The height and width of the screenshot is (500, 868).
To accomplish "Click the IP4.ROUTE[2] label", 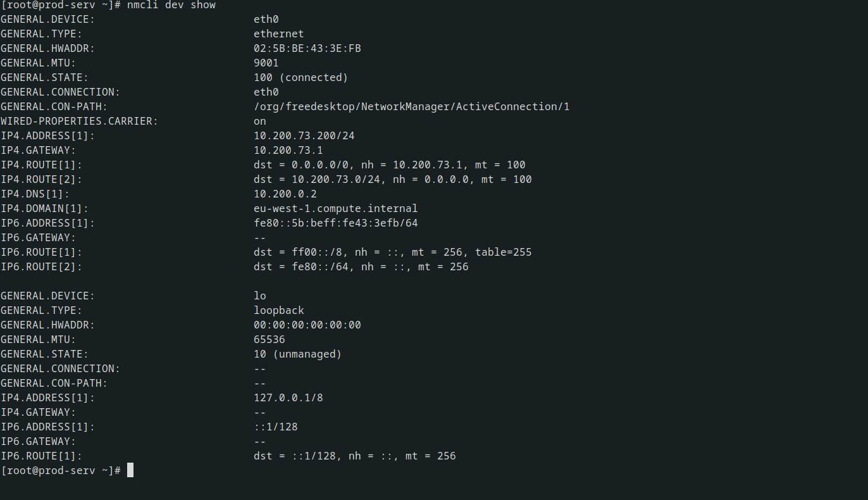I will pyautogui.click(x=41, y=180).
